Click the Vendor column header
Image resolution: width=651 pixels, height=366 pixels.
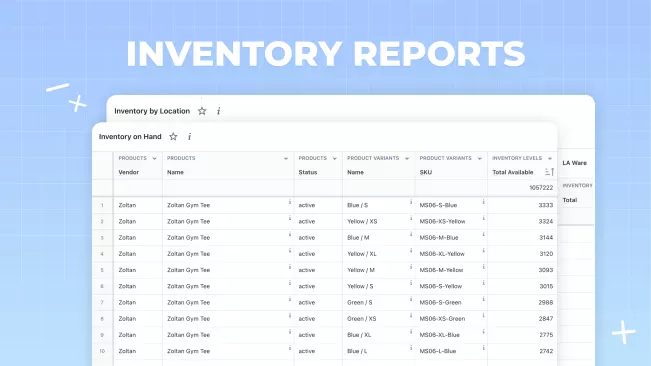pyautogui.click(x=129, y=172)
